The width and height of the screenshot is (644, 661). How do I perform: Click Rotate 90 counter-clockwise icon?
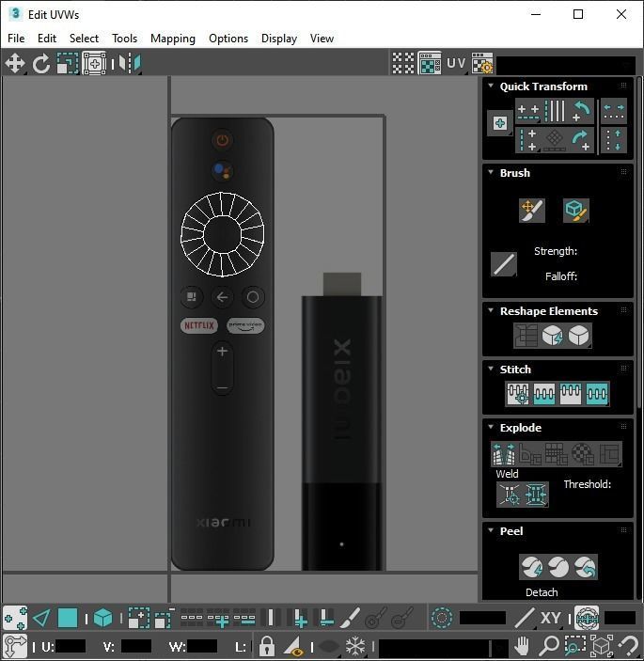pyautogui.click(x=581, y=111)
